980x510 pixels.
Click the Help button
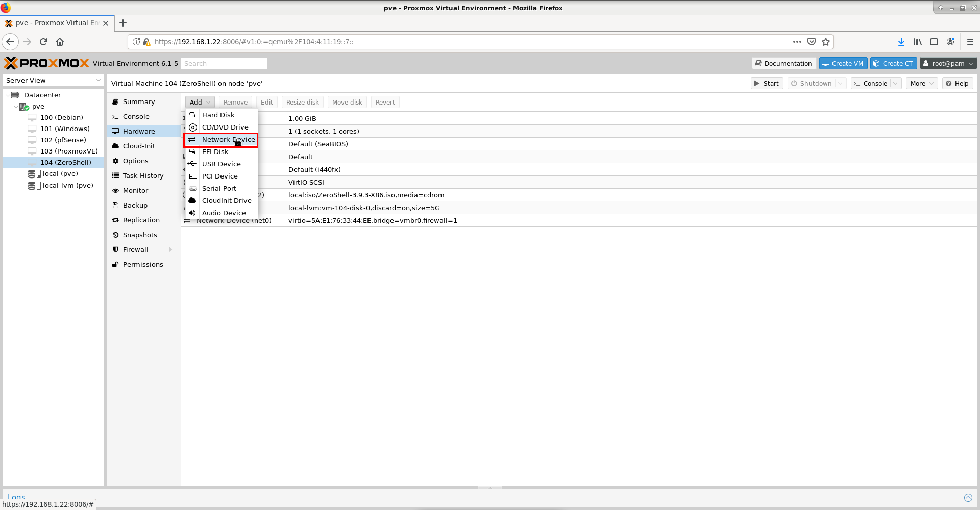[958, 83]
